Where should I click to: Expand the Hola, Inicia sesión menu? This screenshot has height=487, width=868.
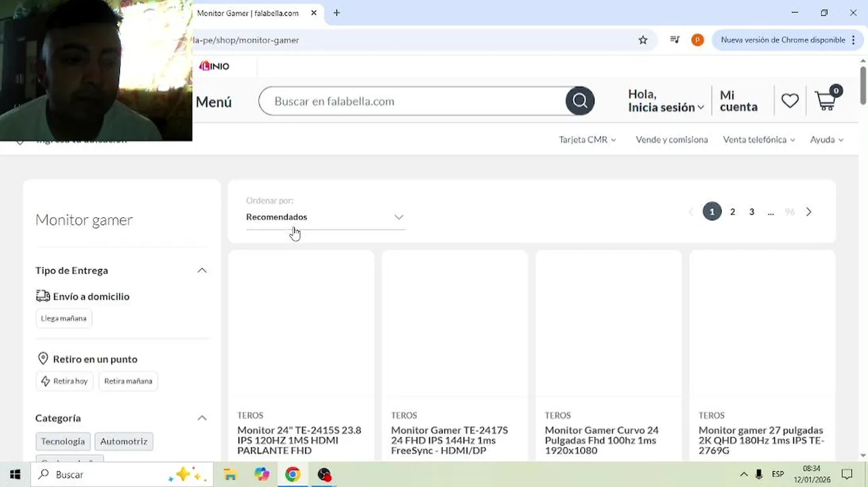point(666,101)
